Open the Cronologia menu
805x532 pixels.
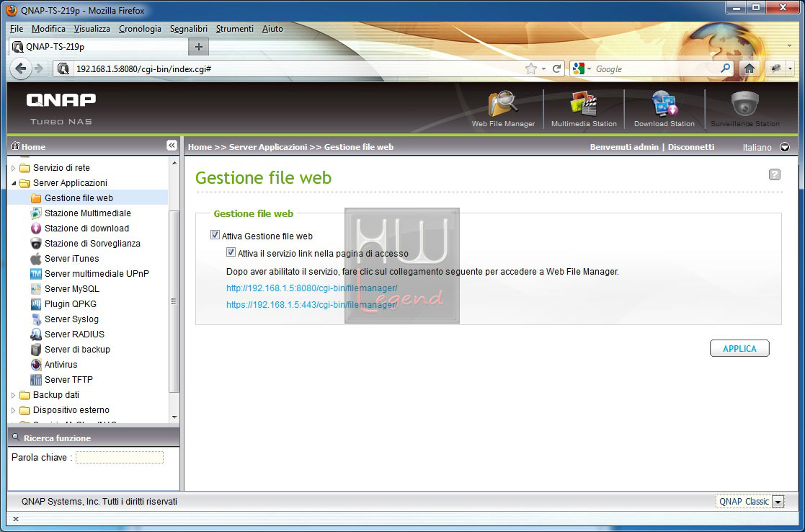click(140, 29)
